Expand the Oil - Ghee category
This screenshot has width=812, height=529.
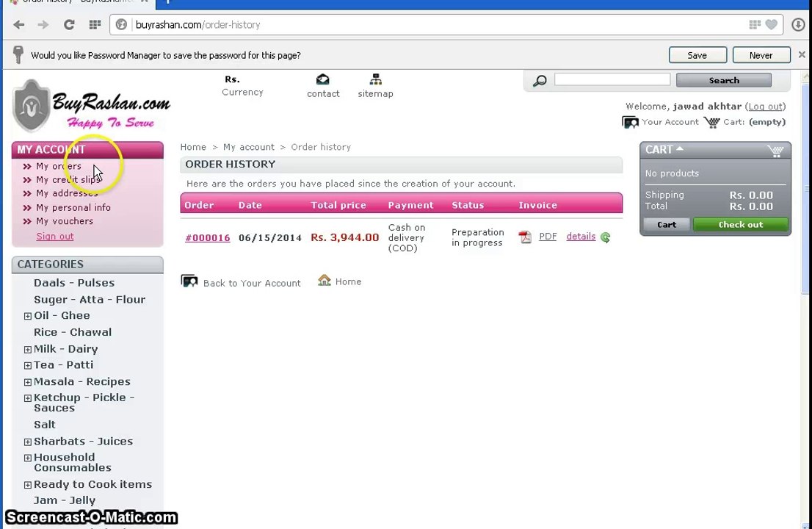point(27,316)
